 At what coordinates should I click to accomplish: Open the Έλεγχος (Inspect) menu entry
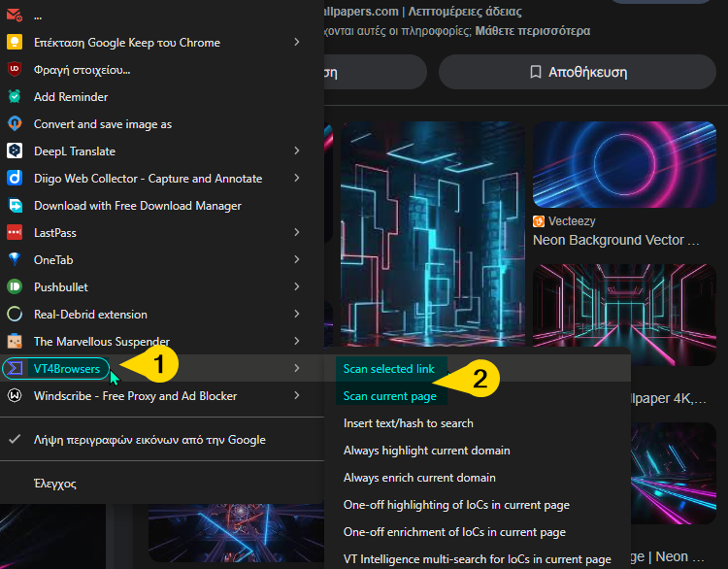[x=162, y=484]
